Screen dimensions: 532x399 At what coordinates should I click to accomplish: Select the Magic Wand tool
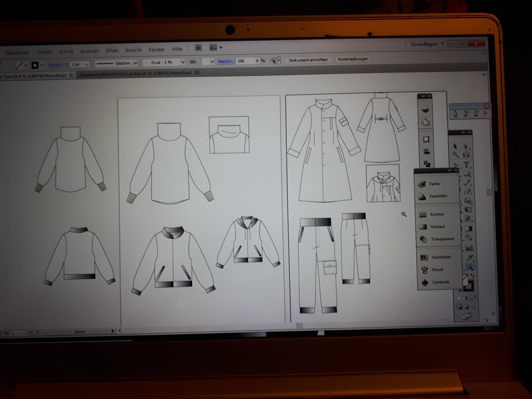pos(455,155)
